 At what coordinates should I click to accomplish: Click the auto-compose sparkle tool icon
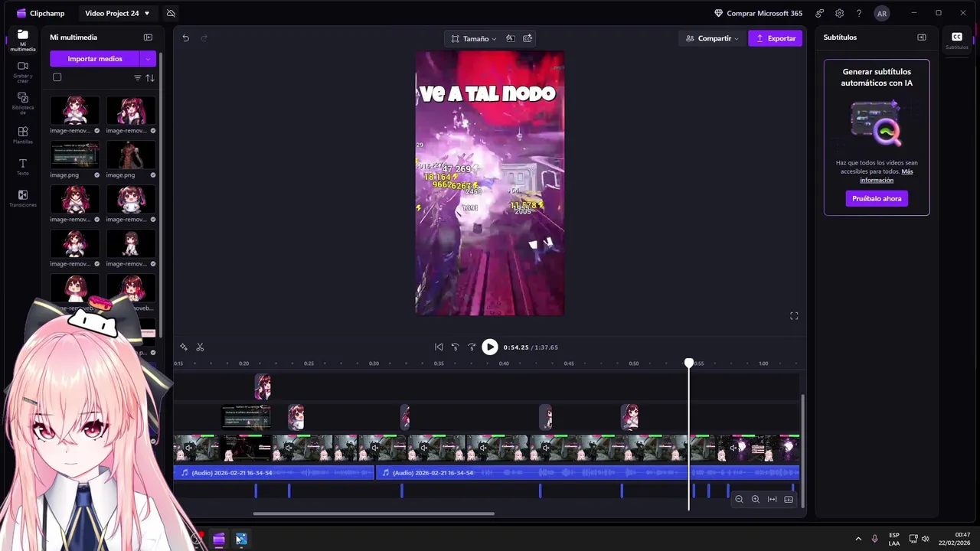184,347
